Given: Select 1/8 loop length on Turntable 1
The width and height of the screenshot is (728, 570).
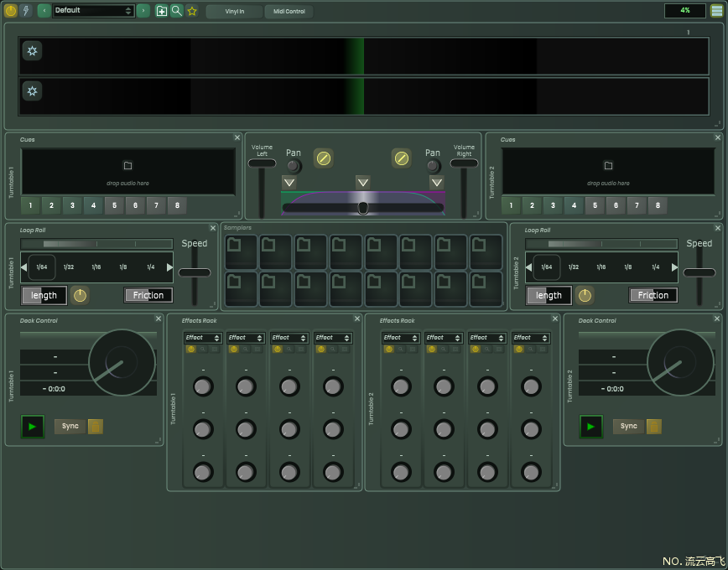Looking at the screenshot, I should click(123, 267).
